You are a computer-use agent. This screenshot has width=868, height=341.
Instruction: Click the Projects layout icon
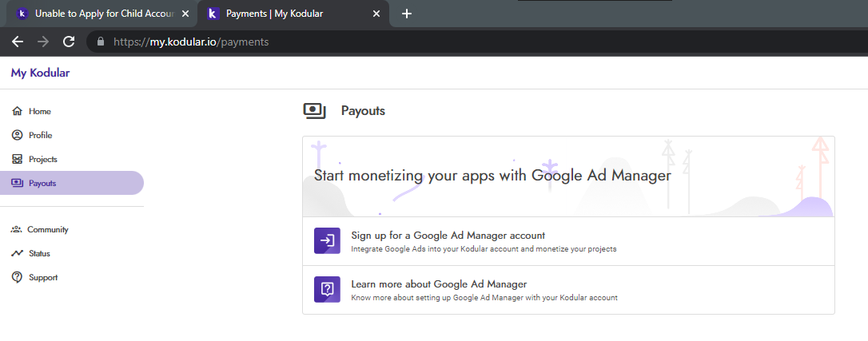point(17,159)
